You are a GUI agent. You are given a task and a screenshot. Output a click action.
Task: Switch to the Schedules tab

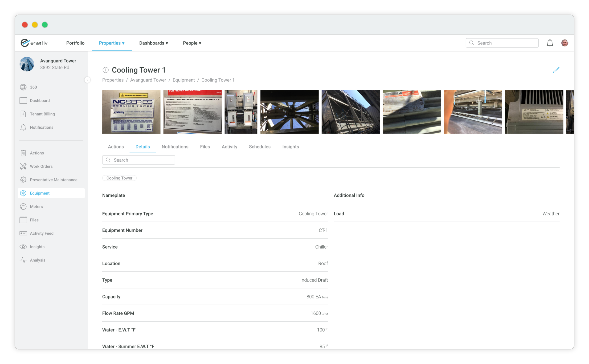click(260, 147)
